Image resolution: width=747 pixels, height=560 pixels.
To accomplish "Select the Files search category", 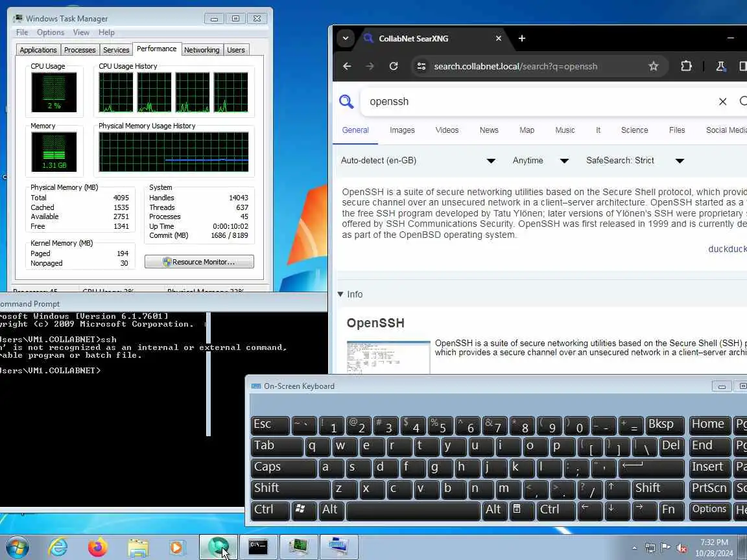I will [677, 130].
